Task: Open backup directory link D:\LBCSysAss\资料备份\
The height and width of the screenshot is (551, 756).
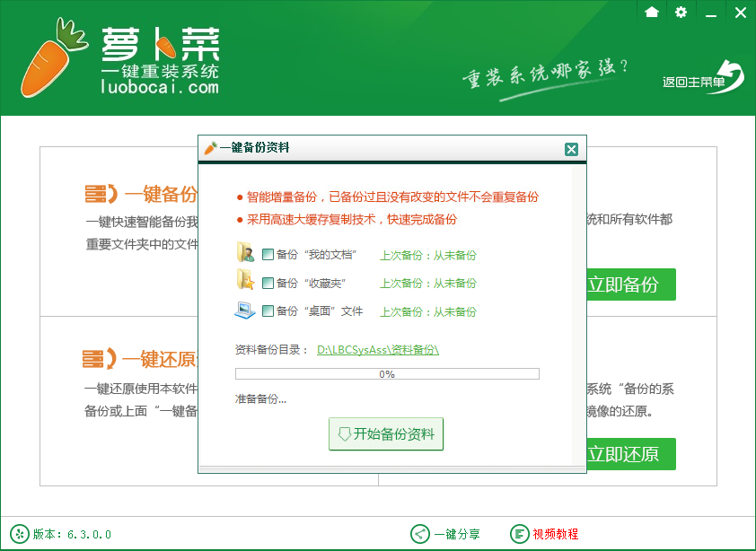Action: tap(377, 350)
